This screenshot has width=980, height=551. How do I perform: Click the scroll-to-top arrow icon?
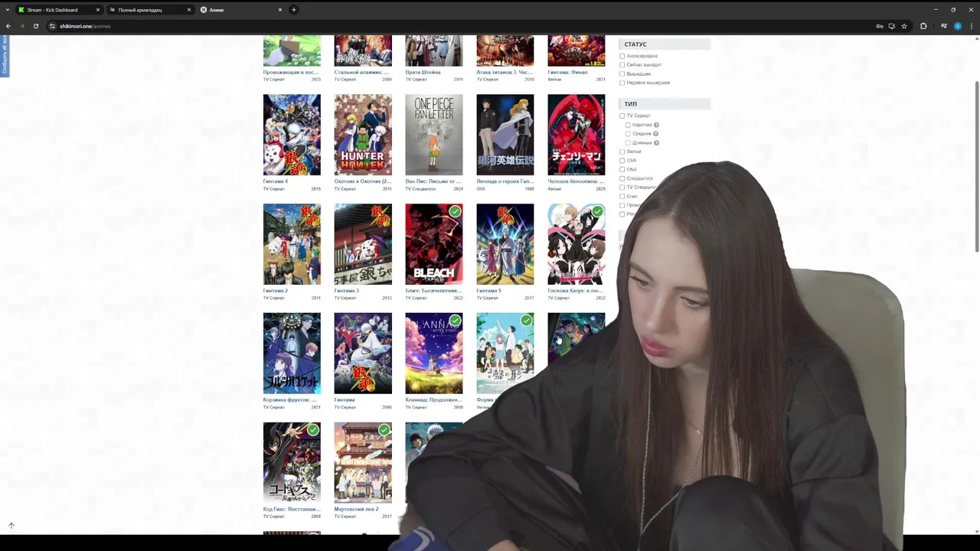click(11, 526)
